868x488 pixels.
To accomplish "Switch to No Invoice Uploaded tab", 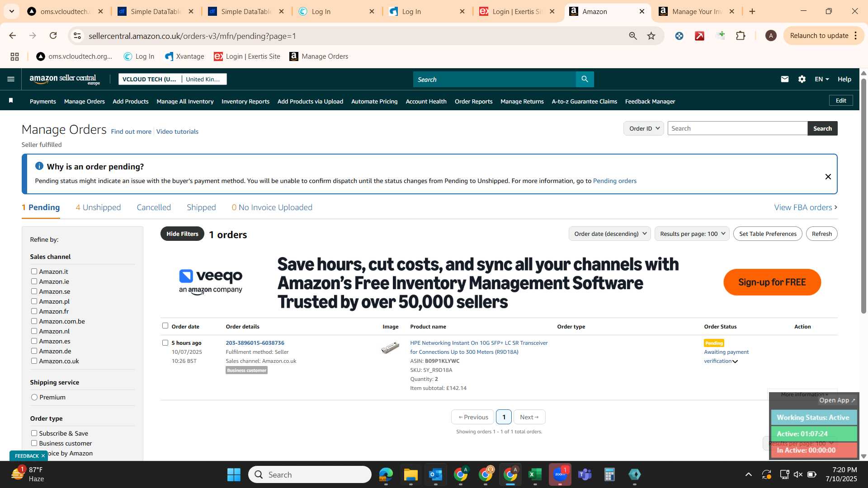I will (x=272, y=207).
